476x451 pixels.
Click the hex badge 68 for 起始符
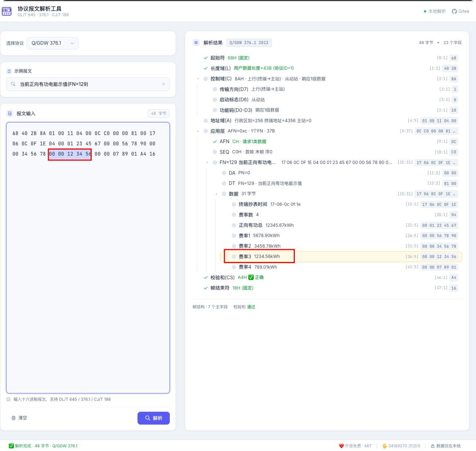[454, 58]
